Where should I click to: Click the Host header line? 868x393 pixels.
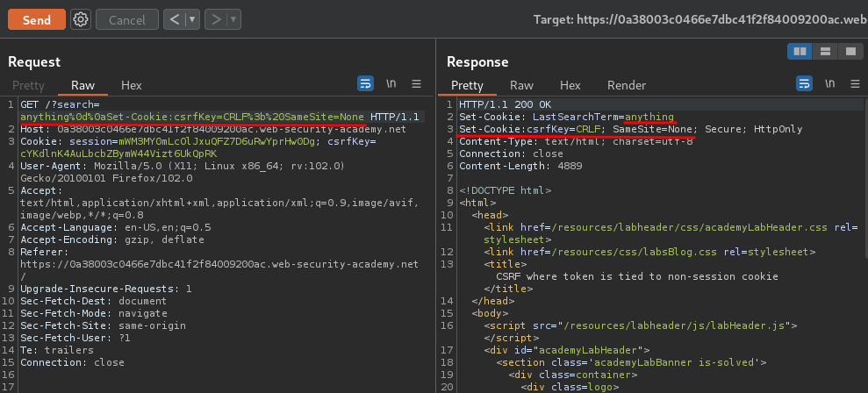[x=213, y=129]
